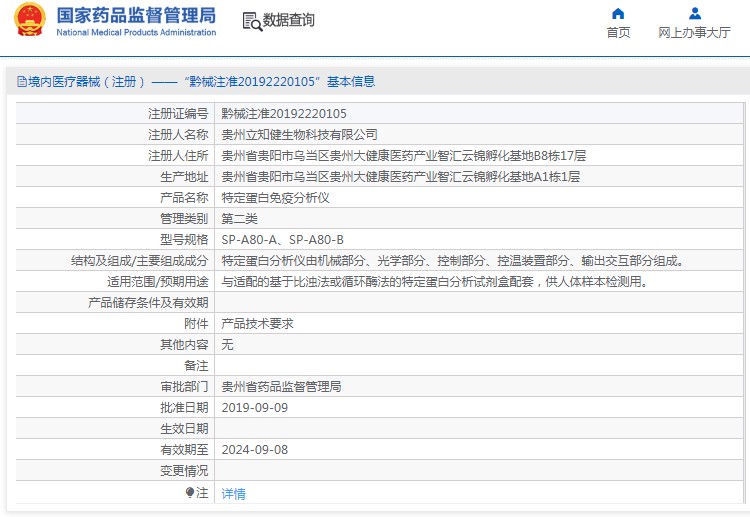Screen dimensions: 750x517
Task: Click the home icon above 首页
Action: pyautogui.click(x=618, y=14)
